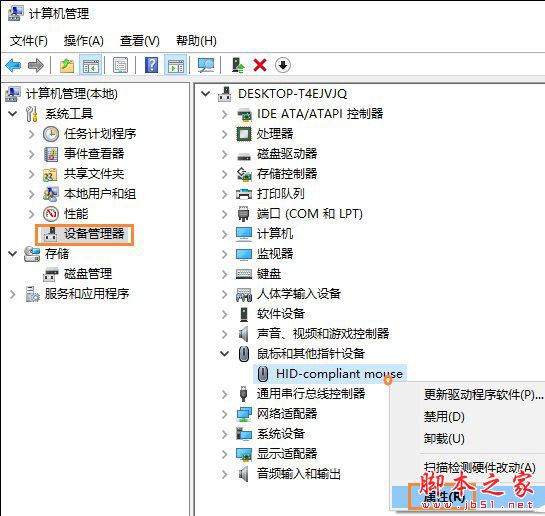Expand the 显示适配器 category
Screen dimensions: 545x516
(x=225, y=454)
